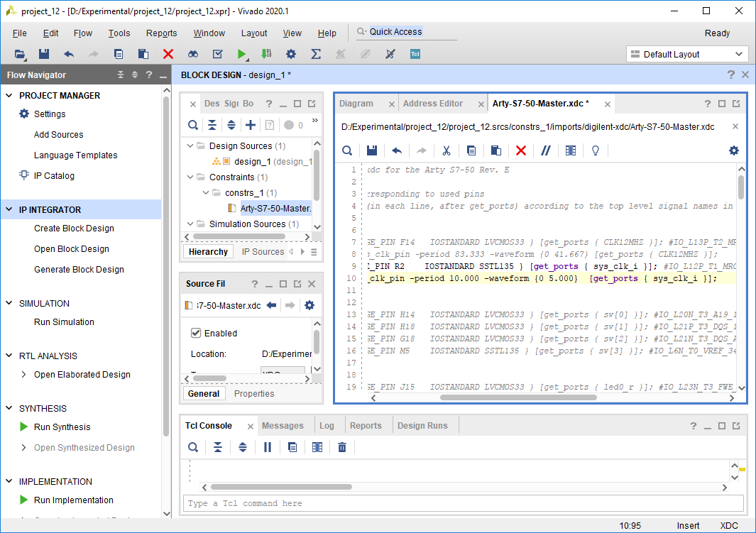Screen dimensions: 756x533
Task: Collapse the SYNTHESIS section
Action: click(9, 408)
